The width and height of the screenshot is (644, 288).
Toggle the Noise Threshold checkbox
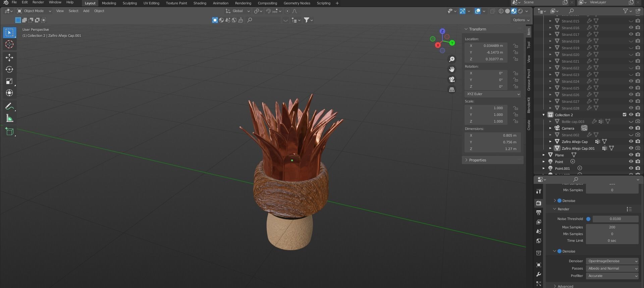click(x=588, y=219)
